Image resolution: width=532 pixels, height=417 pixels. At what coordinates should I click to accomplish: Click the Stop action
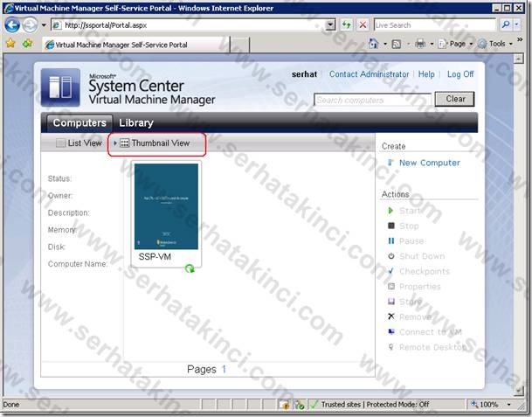click(409, 226)
